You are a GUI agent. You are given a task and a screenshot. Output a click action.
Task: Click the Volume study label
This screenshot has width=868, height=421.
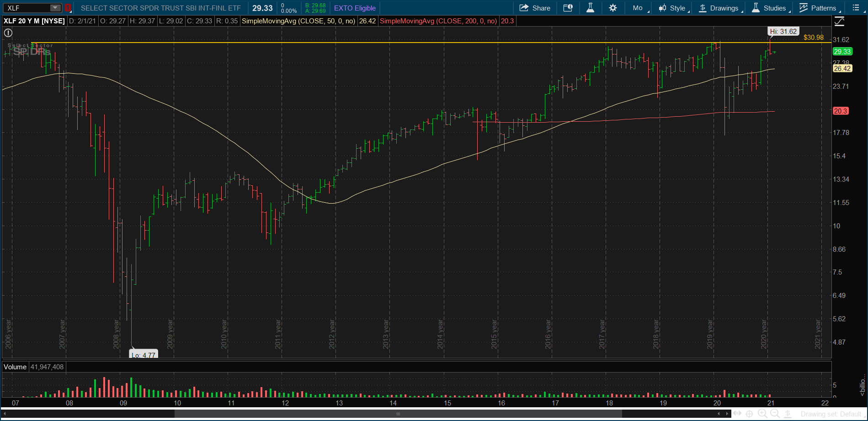click(15, 367)
